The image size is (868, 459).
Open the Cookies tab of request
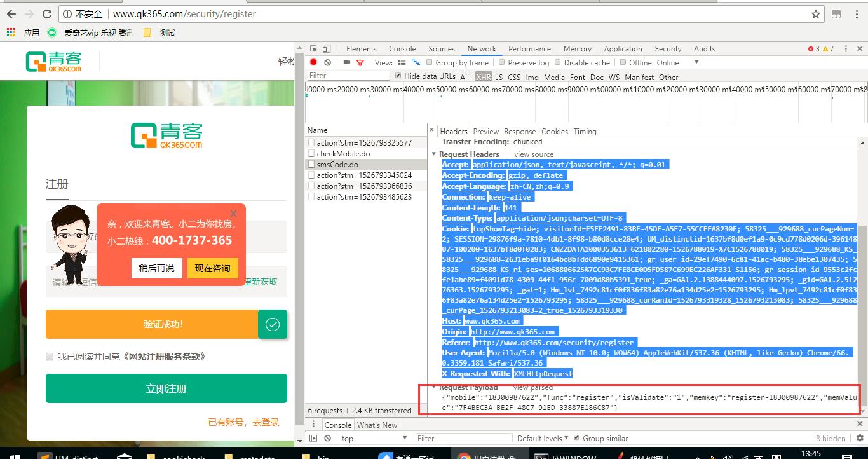click(555, 132)
